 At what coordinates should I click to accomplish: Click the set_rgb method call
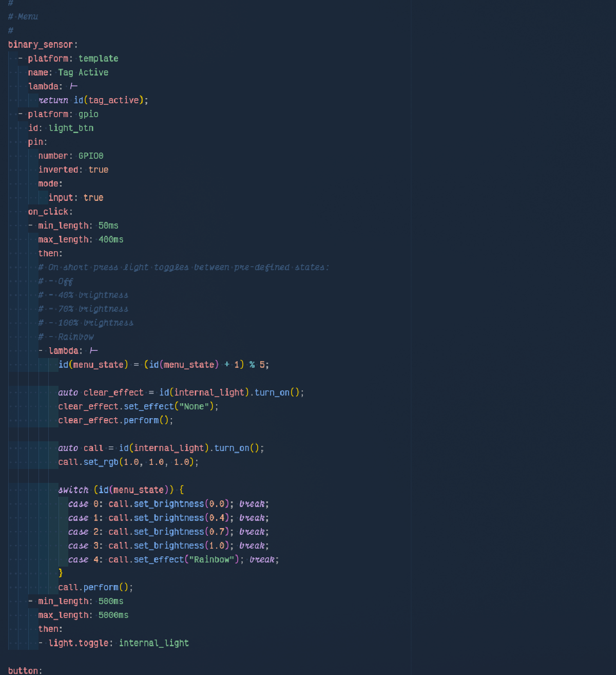[x=101, y=462]
